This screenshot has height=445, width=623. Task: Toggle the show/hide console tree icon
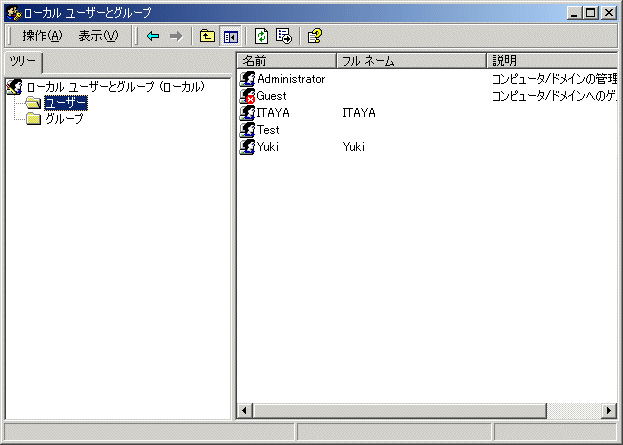[230, 37]
